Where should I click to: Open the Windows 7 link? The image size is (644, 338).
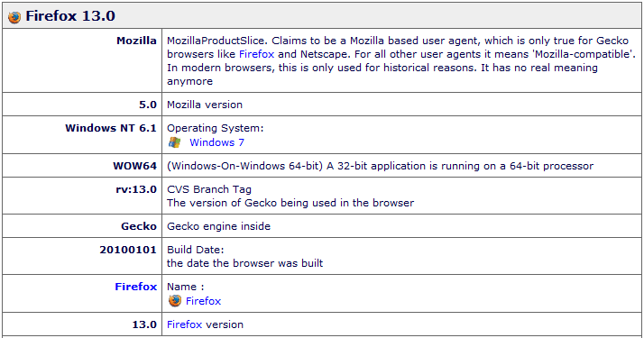216,142
